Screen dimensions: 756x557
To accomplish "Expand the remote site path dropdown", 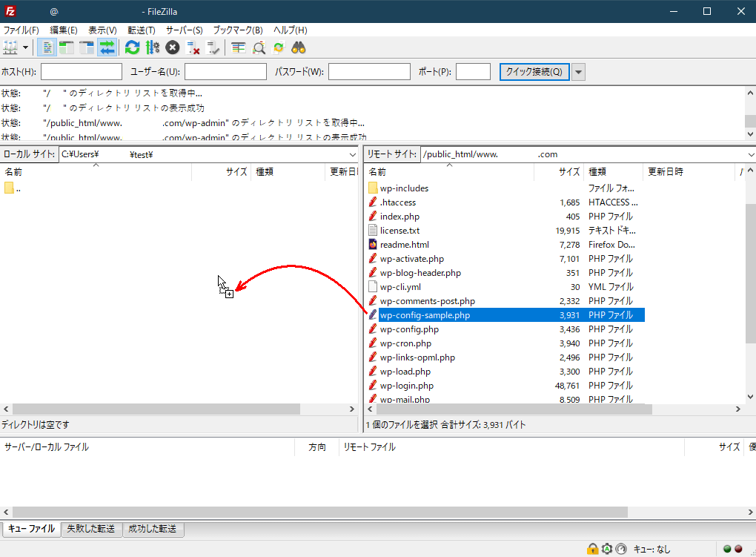I will point(751,154).
